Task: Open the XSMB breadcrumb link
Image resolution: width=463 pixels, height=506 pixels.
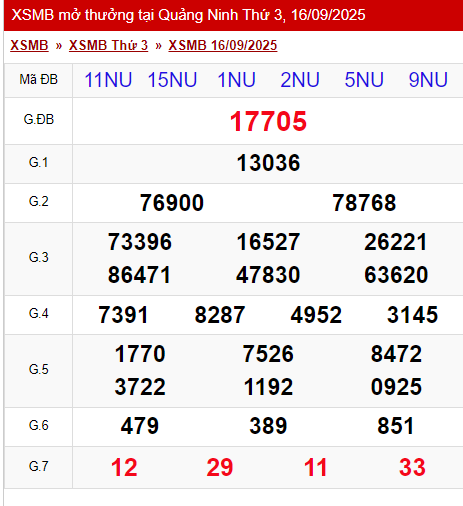Action: (29, 45)
